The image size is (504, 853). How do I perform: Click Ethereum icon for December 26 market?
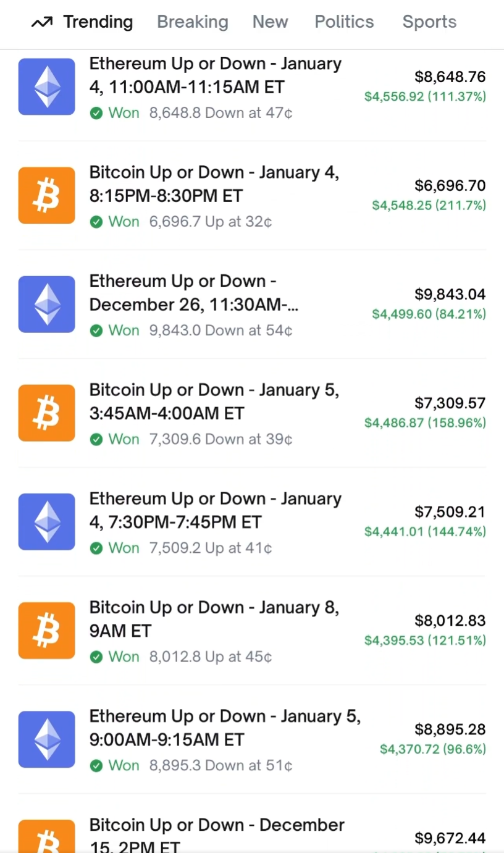[47, 305]
